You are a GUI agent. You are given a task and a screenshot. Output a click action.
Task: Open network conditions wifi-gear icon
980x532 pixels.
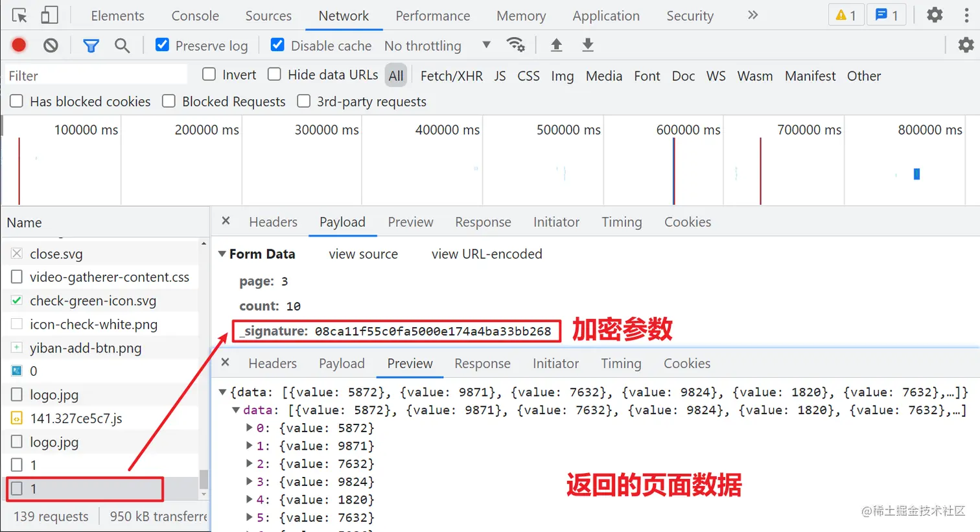(x=516, y=45)
